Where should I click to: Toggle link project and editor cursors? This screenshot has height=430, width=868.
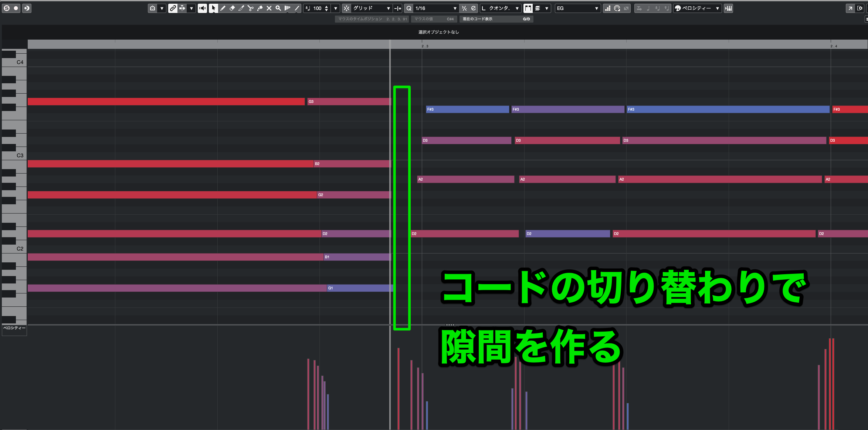point(173,8)
